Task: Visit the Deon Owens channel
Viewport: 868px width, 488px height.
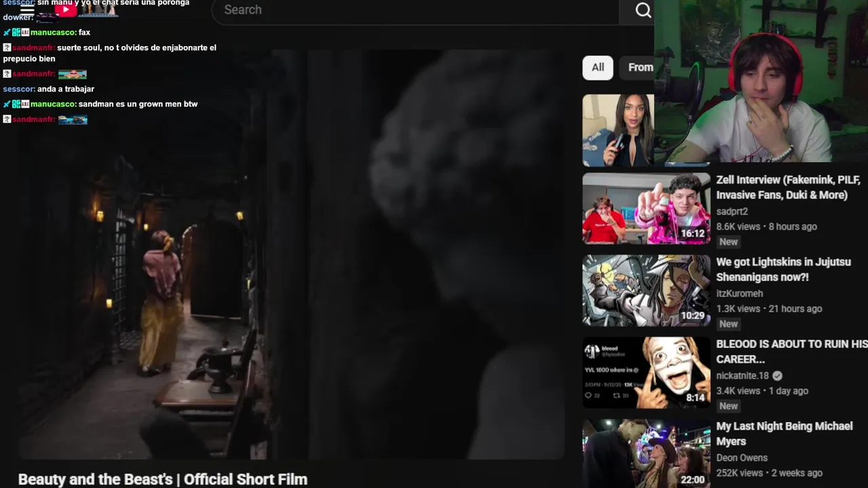Action: pyautogui.click(x=742, y=457)
